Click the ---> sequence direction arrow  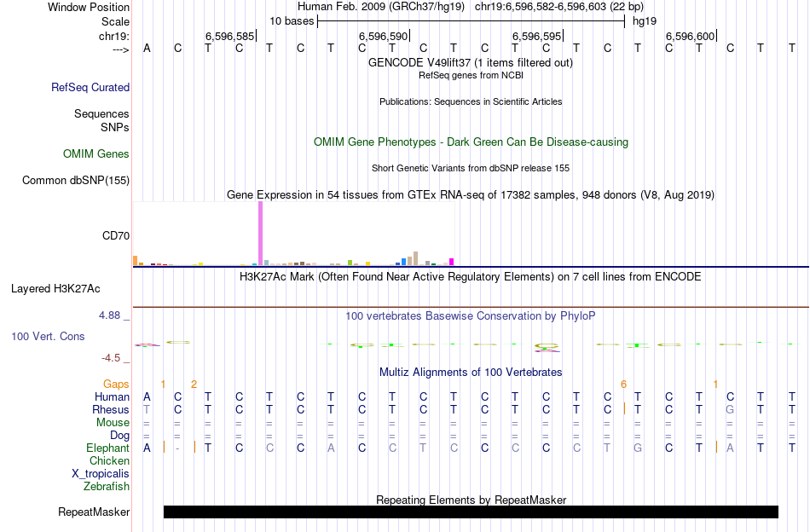coord(120,49)
